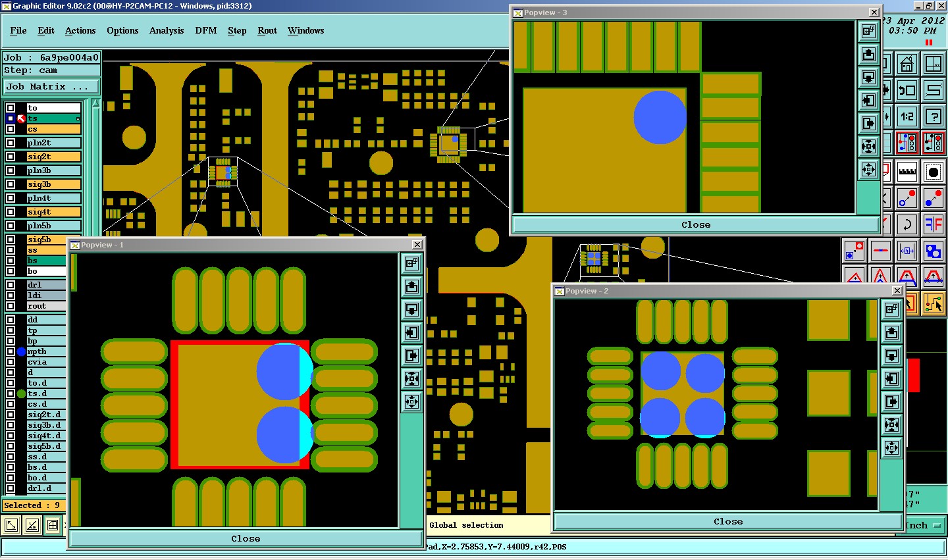Click the 'Global selection' status text
Image resolution: width=948 pixels, height=560 pixels.
pos(466,525)
